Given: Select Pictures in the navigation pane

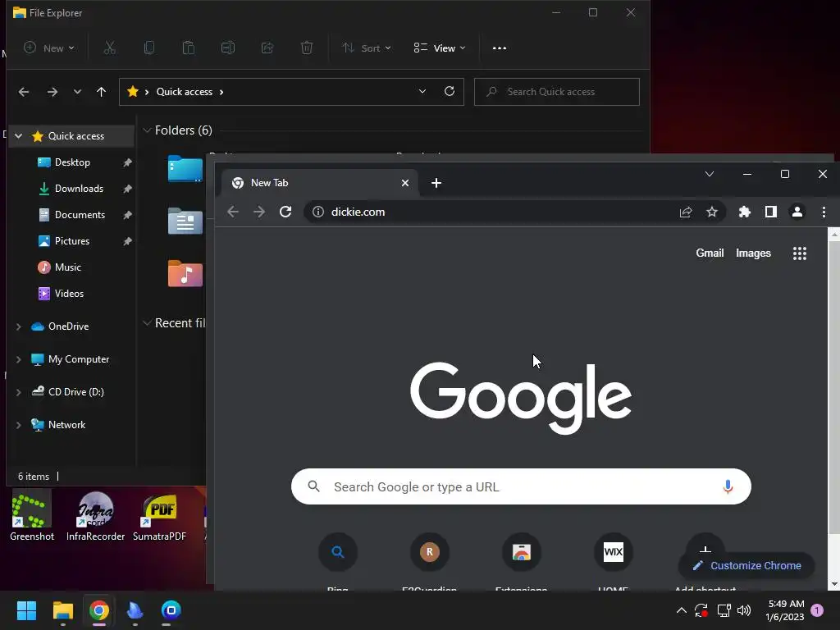Looking at the screenshot, I should 72,241.
